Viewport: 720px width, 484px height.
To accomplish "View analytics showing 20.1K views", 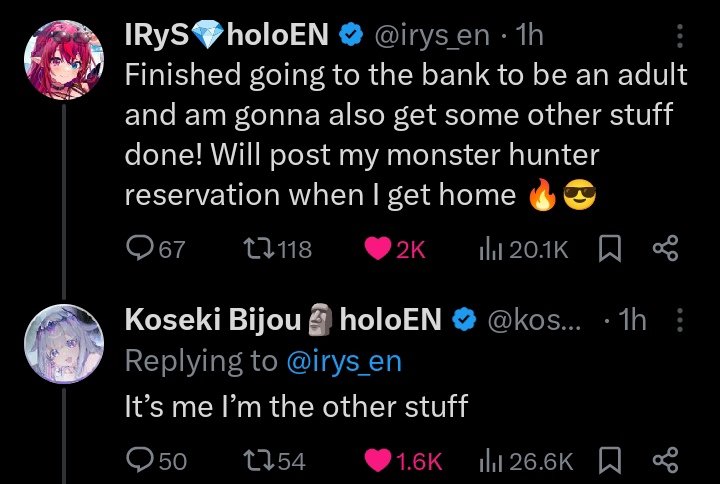I will (492, 249).
